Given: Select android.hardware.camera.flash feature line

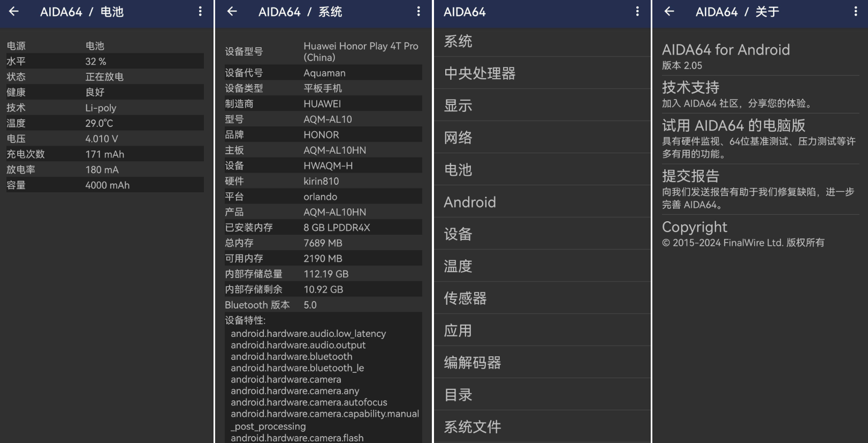Looking at the screenshot, I should [x=297, y=438].
